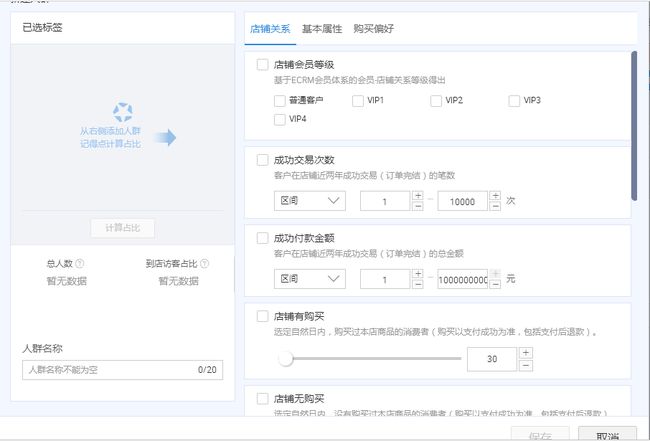The width and height of the screenshot is (650, 441).
Task: Enable the 店铺会员等级 checkbox
Action: pos(262,65)
